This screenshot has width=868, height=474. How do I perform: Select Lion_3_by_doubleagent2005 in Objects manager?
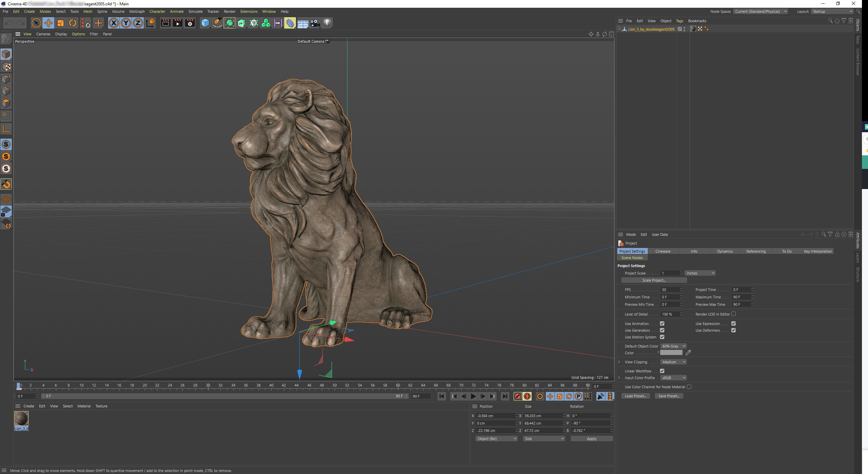(651, 29)
